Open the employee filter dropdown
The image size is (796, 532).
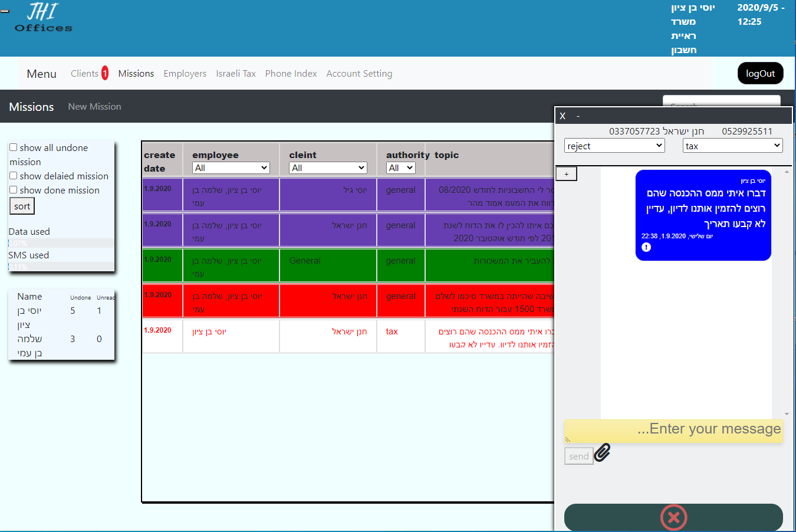point(231,168)
